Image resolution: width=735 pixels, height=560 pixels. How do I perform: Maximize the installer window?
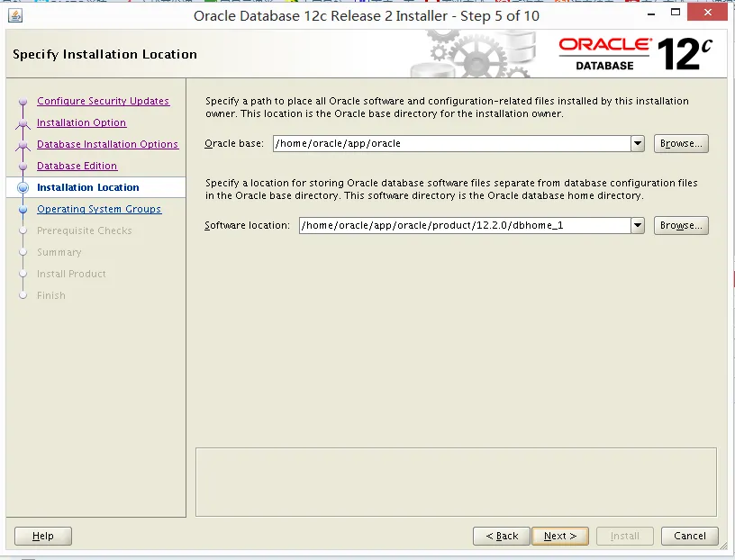point(676,13)
